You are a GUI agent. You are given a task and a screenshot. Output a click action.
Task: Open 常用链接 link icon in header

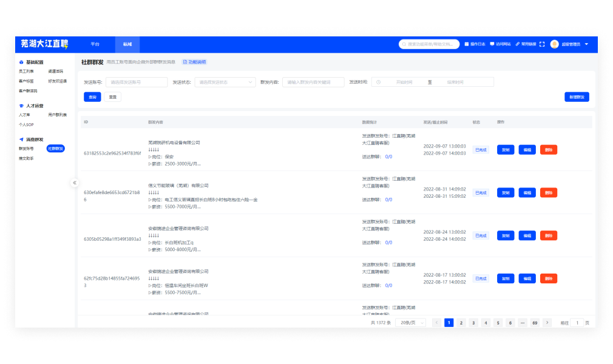point(518,44)
